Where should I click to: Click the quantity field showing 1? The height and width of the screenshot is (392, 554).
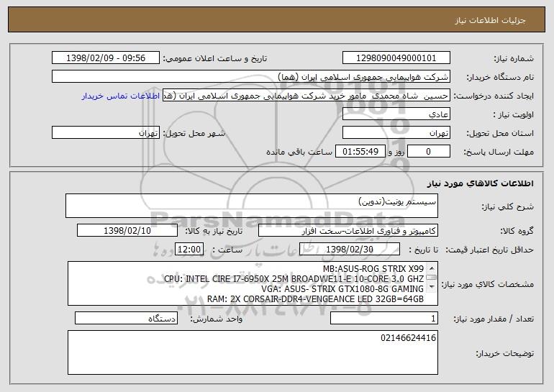click(x=384, y=318)
